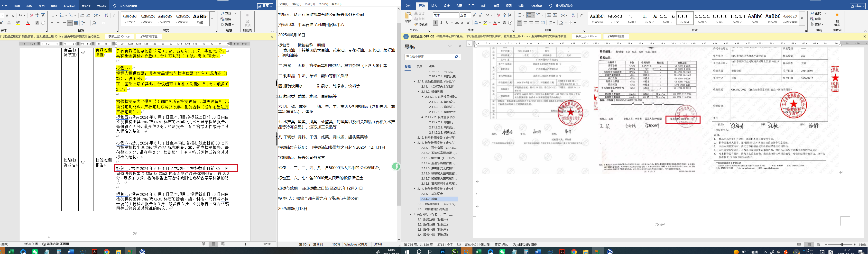
Task: Open 插入 ribbon tab in right Word
Action: tap(434, 6)
